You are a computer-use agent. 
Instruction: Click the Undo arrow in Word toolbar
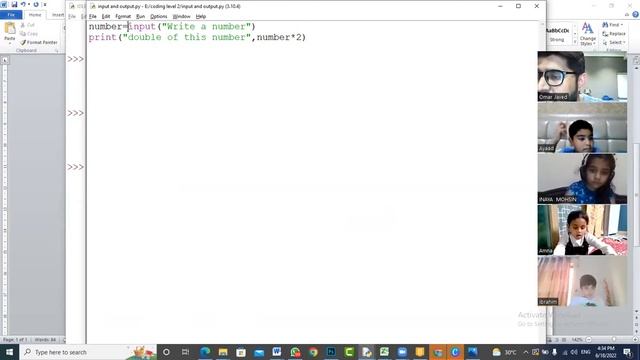23,4
